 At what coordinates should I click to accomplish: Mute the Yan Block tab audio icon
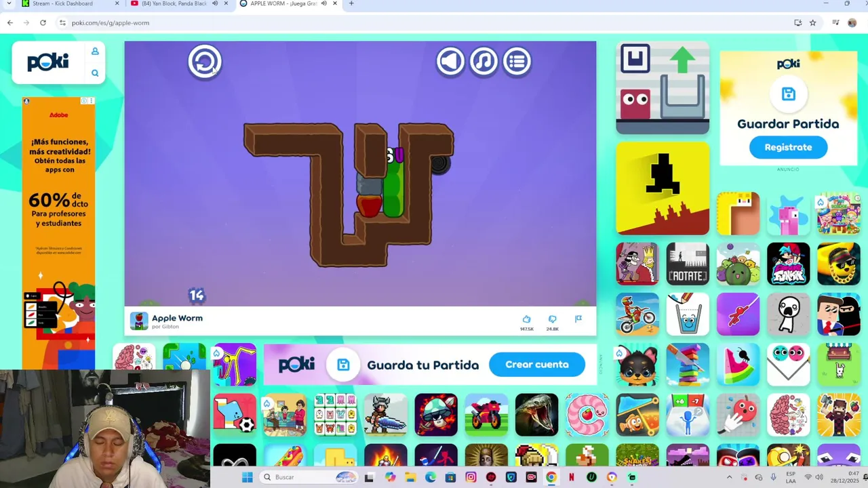coord(215,3)
